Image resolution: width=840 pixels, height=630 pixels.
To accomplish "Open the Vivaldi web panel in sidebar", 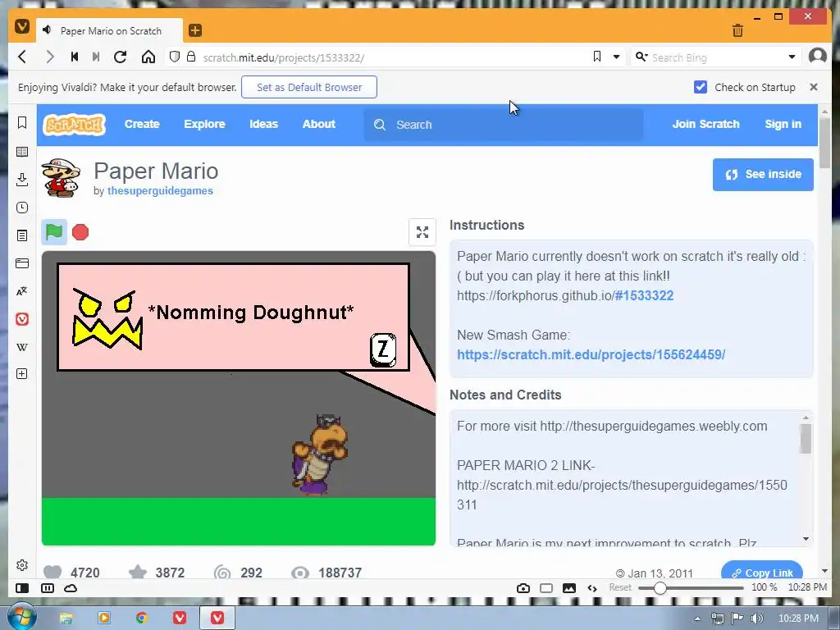I will click(x=22, y=319).
